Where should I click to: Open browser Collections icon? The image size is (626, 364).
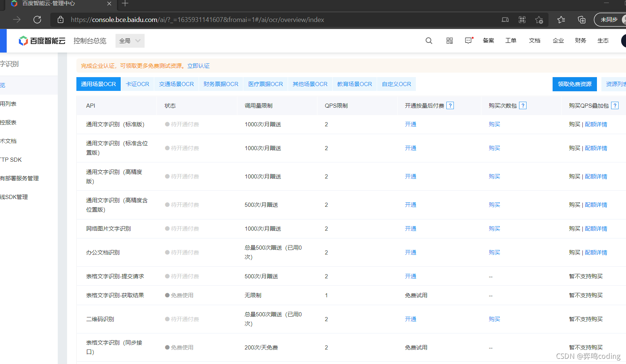(581, 20)
